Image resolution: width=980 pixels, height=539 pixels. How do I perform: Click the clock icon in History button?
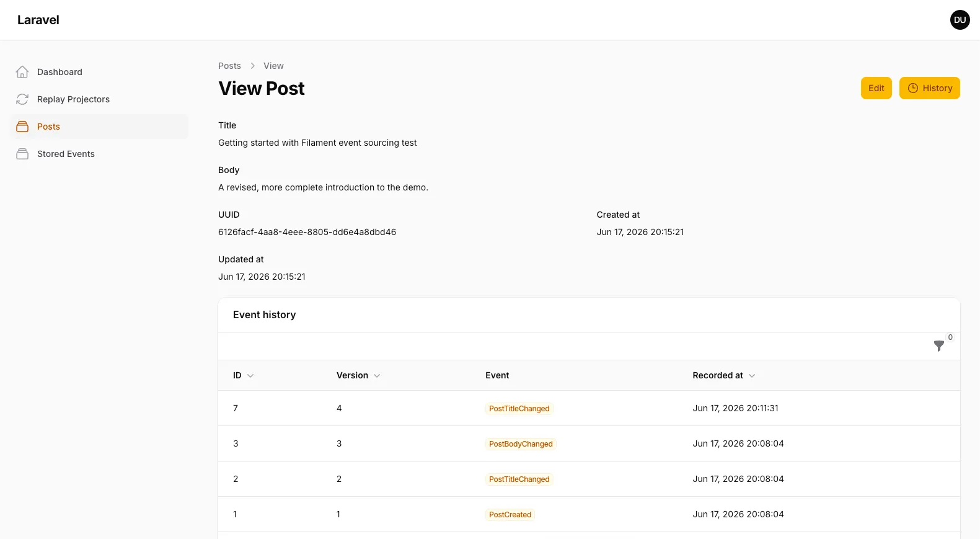[x=913, y=88]
